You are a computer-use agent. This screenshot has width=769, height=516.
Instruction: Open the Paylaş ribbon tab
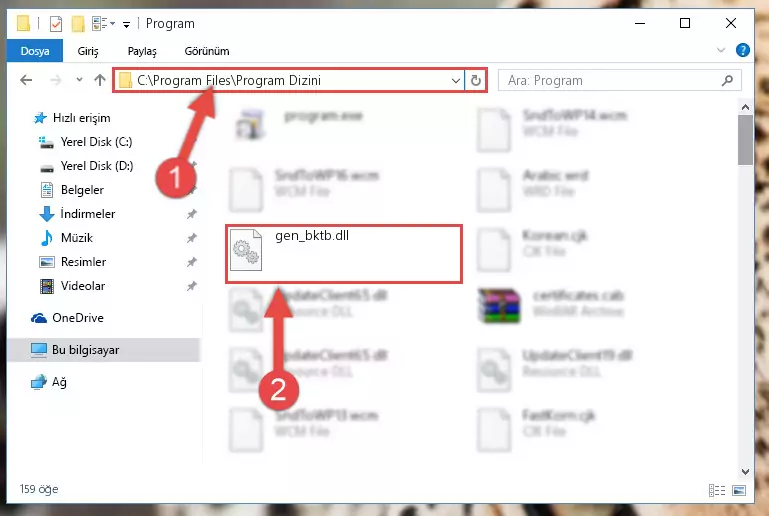pyautogui.click(x=142, y=51)
